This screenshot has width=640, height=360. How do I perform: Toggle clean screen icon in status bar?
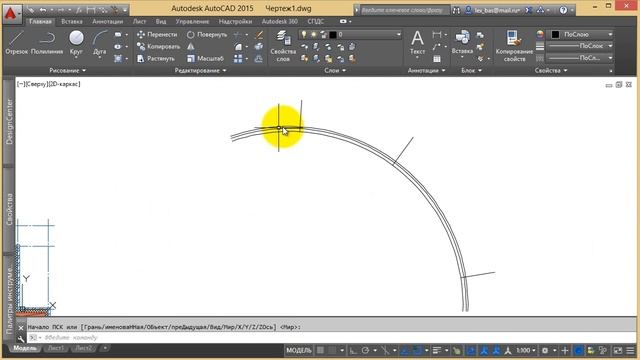tap(618, 350)
